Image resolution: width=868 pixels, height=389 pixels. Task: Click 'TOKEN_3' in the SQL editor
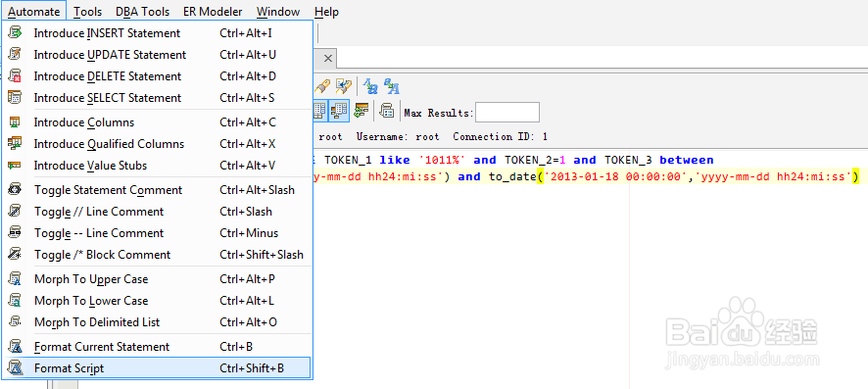[628, 160]
